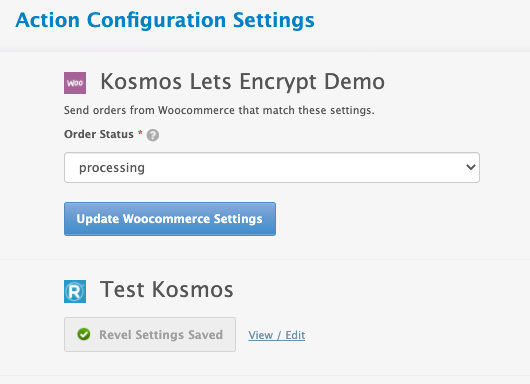The width and height of the screenshot is (530, 384).
Task: Click the word 'Woocommerce' in the update button
Action: (166, 219)
